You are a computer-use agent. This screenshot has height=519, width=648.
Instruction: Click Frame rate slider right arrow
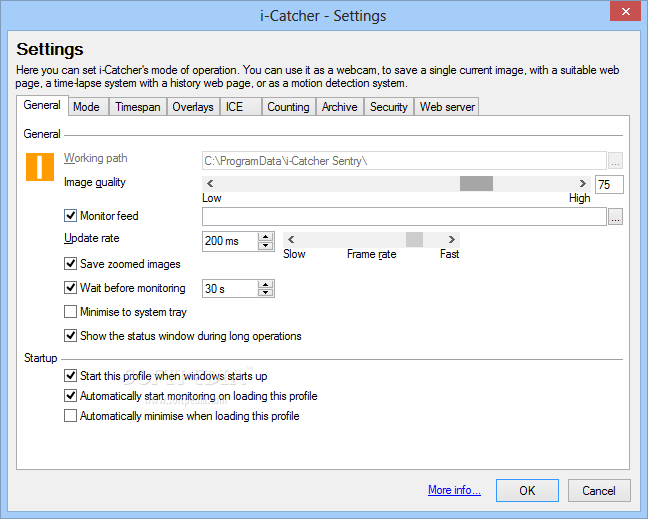(x=452, y=240)
